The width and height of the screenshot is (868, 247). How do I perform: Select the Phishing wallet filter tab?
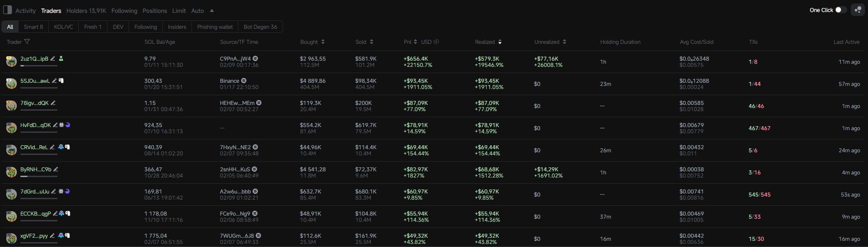[x=215, y=27]
